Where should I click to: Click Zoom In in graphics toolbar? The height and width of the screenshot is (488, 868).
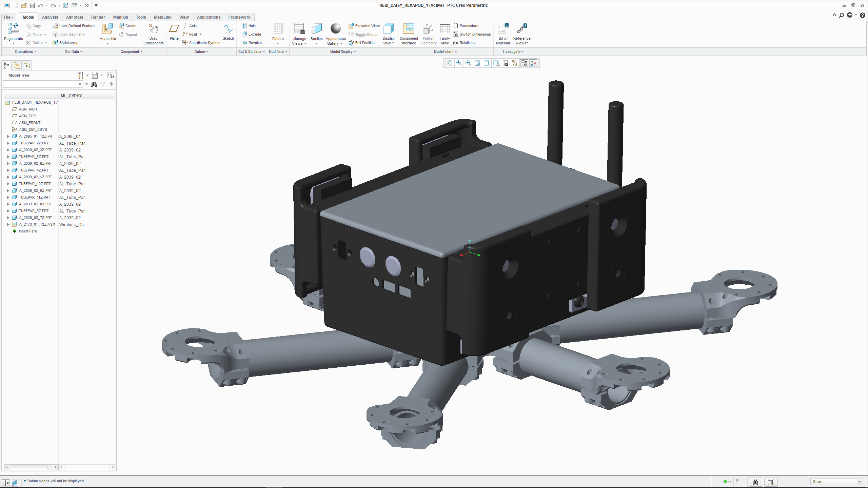coord(459,63)
